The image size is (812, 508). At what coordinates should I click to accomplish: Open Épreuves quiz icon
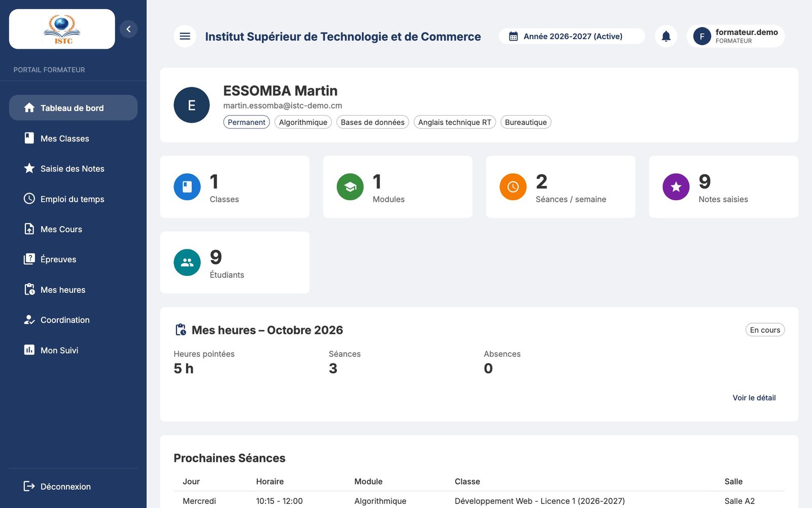pyautogui.click(x=29, y=259)
